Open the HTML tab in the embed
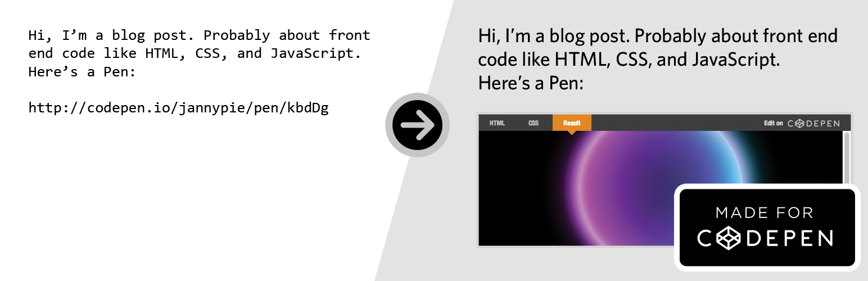Viewport: 868px width, 281px height. point(497,123)
